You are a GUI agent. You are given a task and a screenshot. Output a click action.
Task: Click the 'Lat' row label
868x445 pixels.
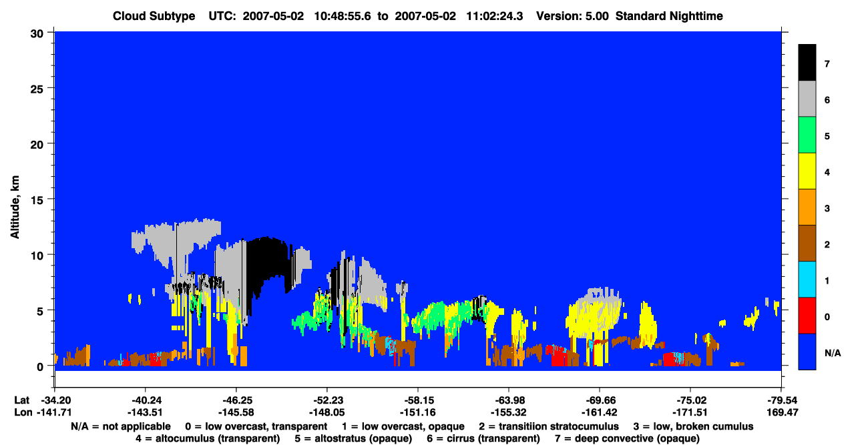(x=21, y=400)
